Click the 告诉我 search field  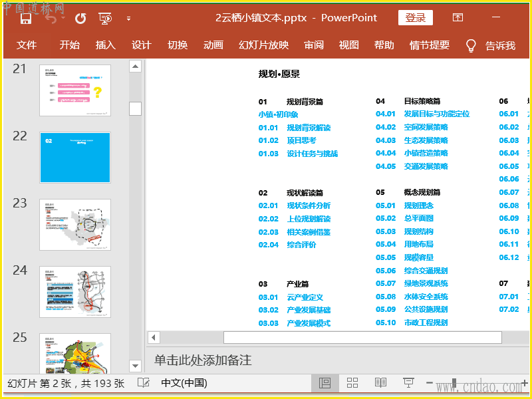coord(501,45)
